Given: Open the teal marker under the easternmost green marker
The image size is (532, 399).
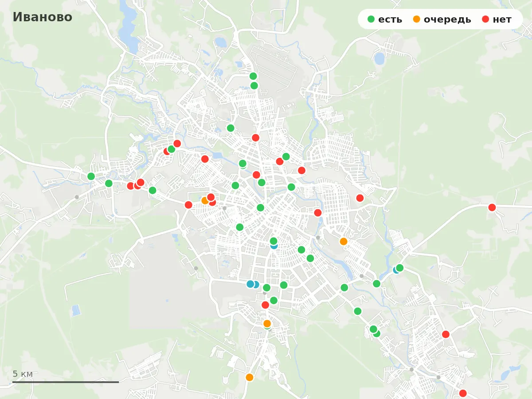Looking at the screenshot, I should [396, 270].
